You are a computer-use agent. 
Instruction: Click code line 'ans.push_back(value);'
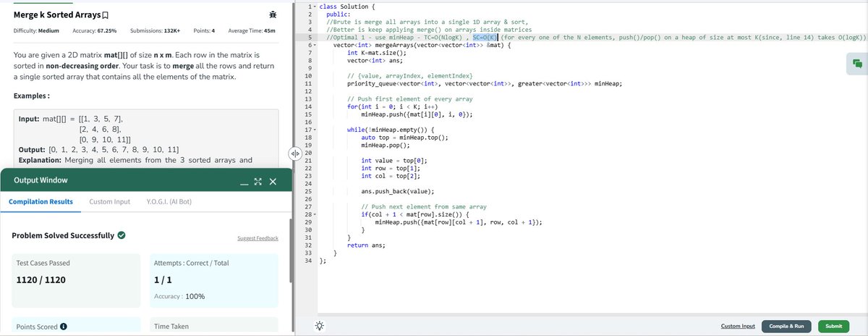coord(398,191)
